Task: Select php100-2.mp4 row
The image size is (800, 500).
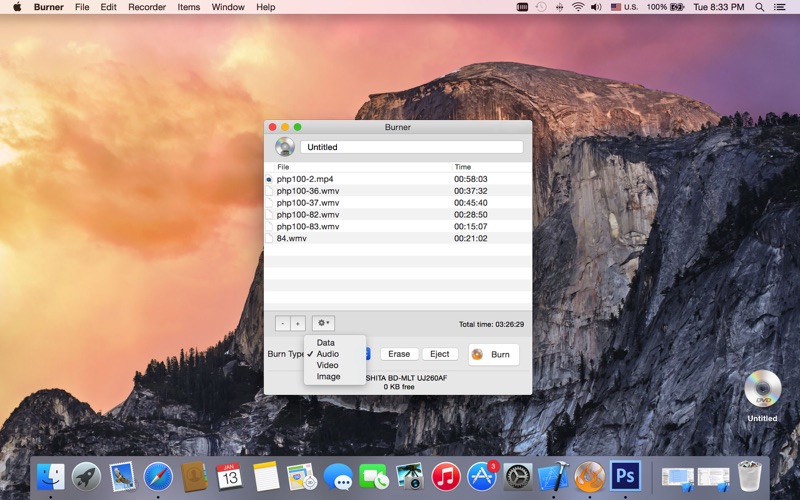Action: pos(398,179)
